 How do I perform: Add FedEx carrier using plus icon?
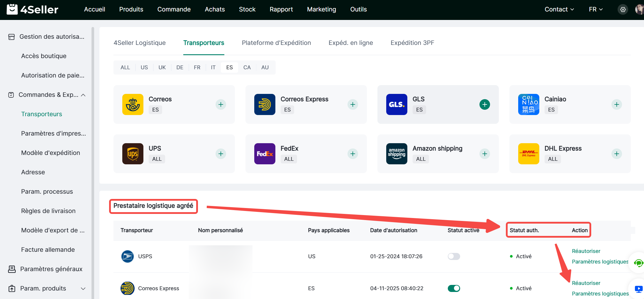click(352, 154)
